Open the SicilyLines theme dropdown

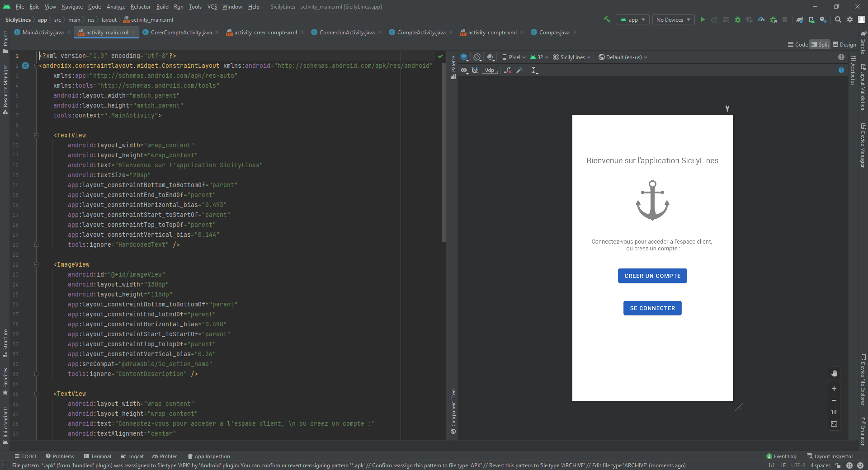click(571, 57)
